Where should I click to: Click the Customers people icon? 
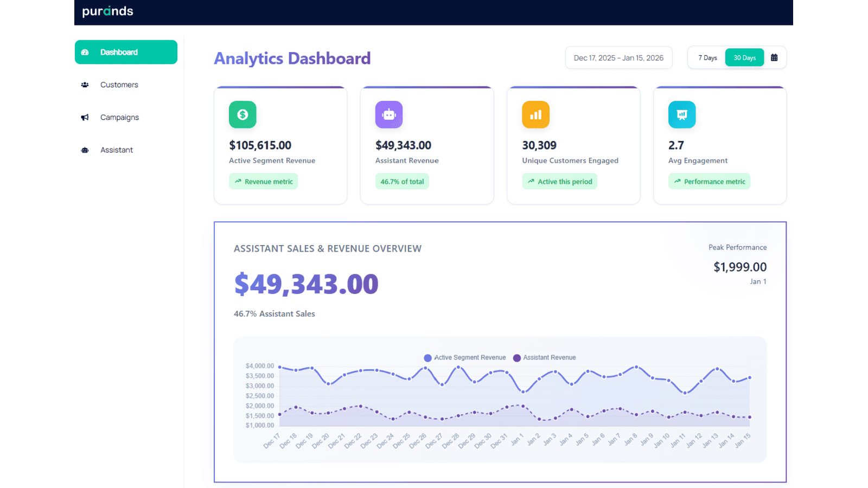85,85
